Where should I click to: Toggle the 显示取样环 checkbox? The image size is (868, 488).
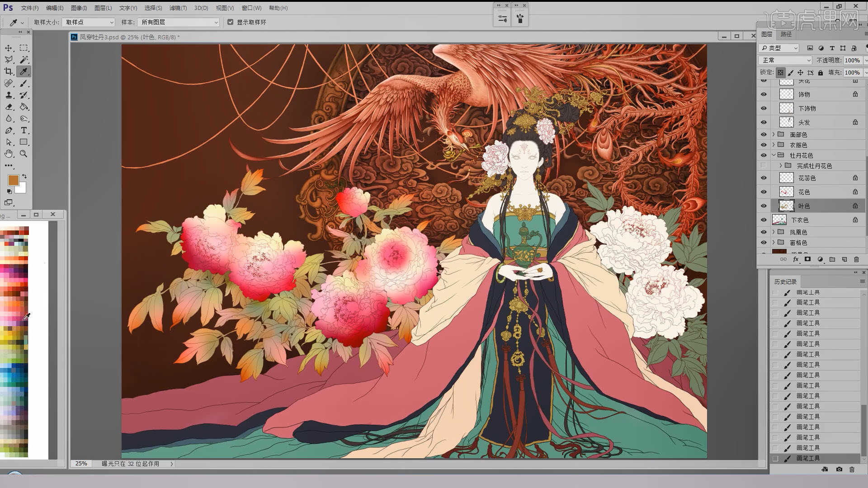click(231, 22)
